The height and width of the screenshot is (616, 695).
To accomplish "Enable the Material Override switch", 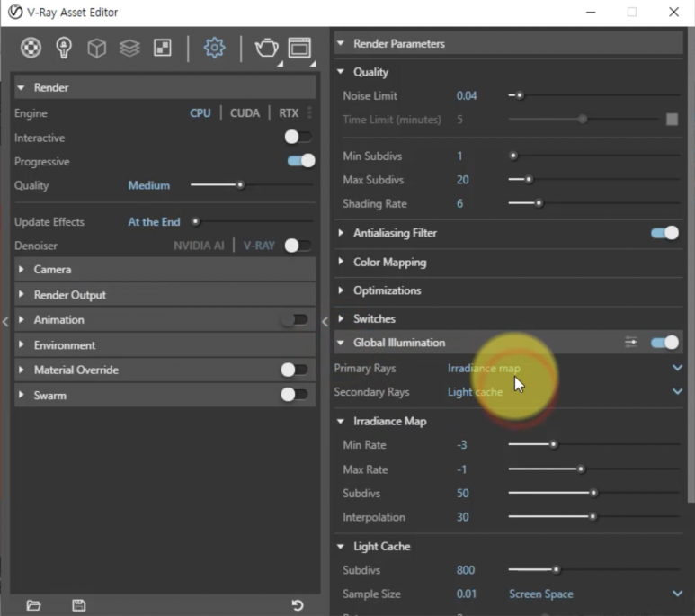I will click(x=294, y=370).
